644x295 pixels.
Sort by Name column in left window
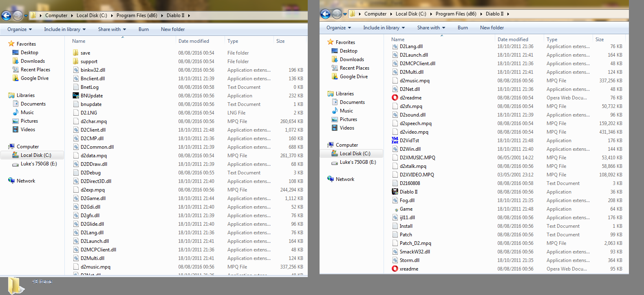click(79, 41)
